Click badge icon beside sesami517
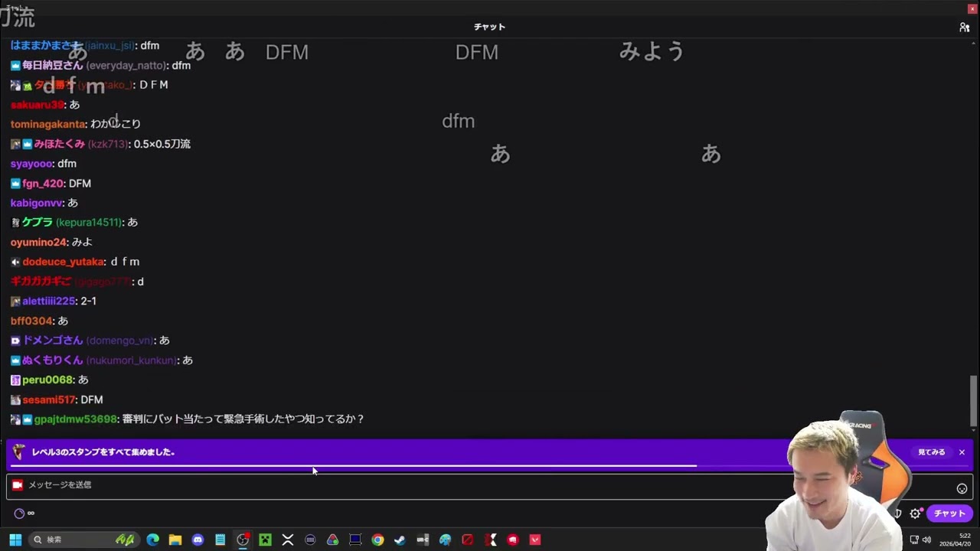Screen dimensions: 980x551 click(15, 399)
